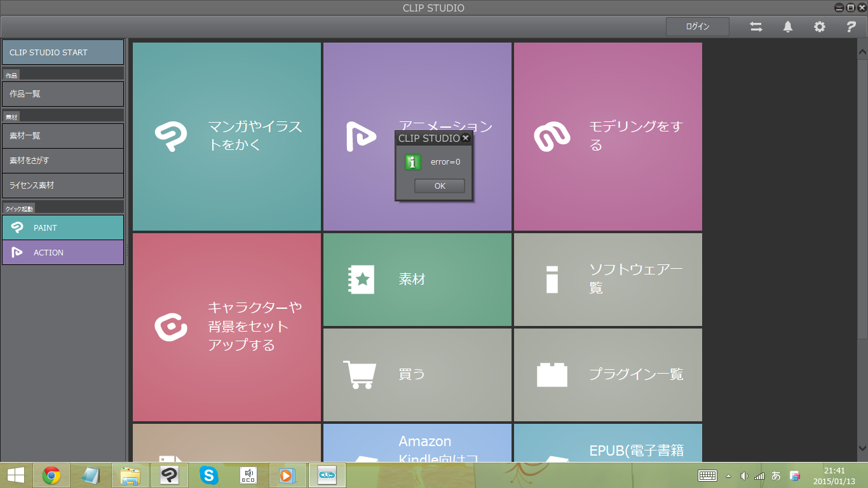868x488 pixels.
Task: Open the ソフトウェア一覧 software list tile
Action: (607, 280)
